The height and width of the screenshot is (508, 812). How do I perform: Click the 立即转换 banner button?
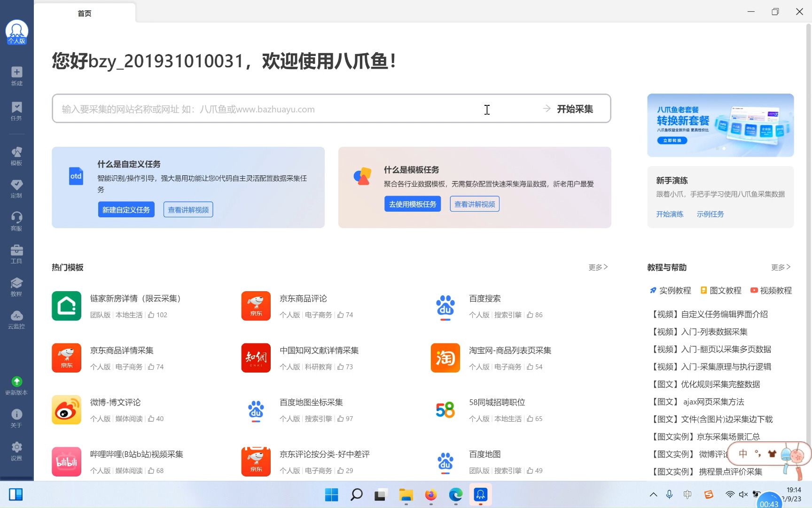[672, 140]
